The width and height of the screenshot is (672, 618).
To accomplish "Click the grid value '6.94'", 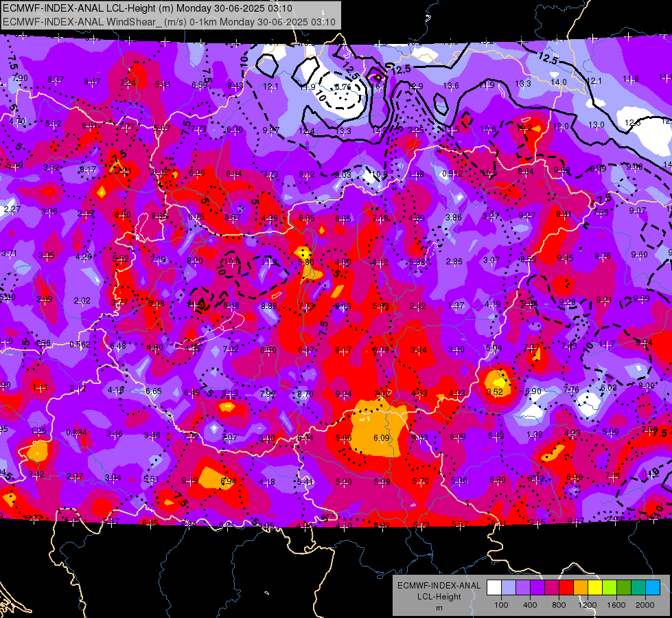I will (228, 481).
